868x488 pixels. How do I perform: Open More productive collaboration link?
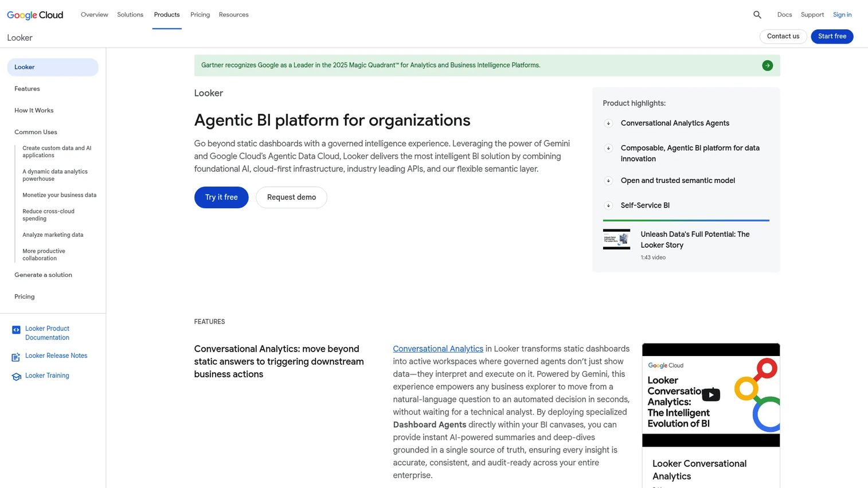44,255
